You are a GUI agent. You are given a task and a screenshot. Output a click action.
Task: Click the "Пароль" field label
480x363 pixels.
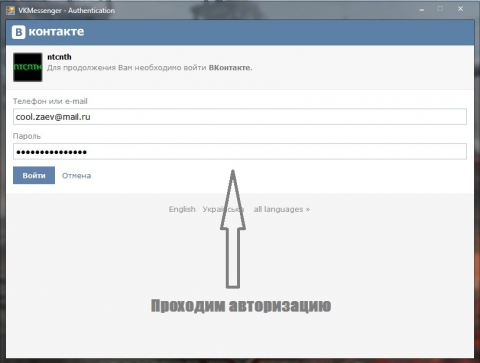[x=27, y=136]
